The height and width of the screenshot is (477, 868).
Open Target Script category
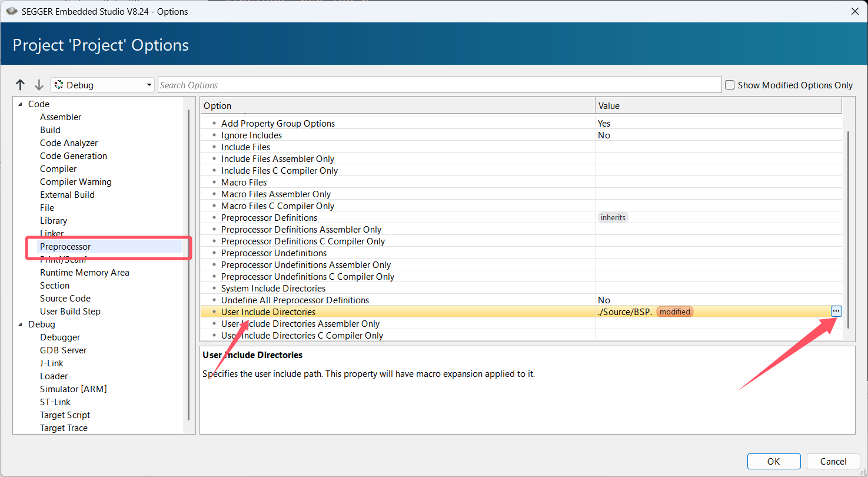click(x=65, y=415)
